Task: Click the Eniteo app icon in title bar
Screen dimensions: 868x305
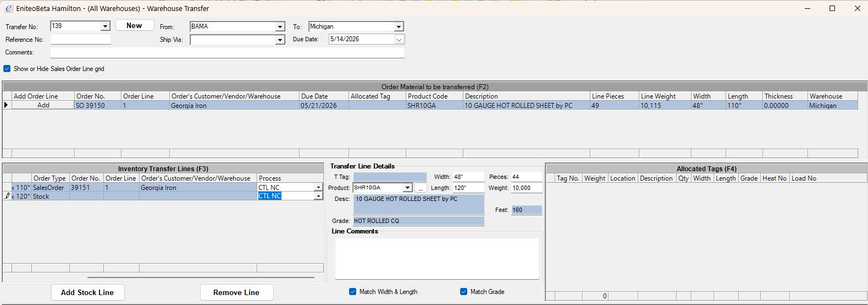Action: [8, 8]
